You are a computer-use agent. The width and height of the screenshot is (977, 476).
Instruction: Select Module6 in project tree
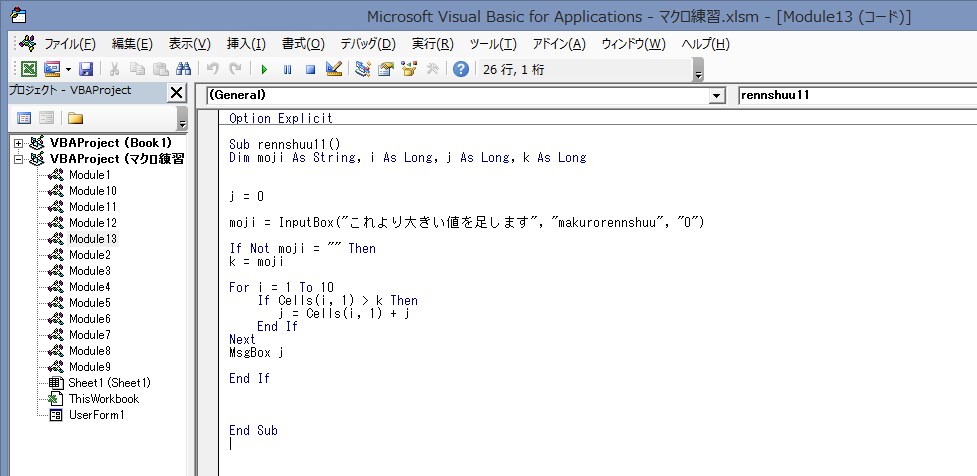[x=89, y=319]
